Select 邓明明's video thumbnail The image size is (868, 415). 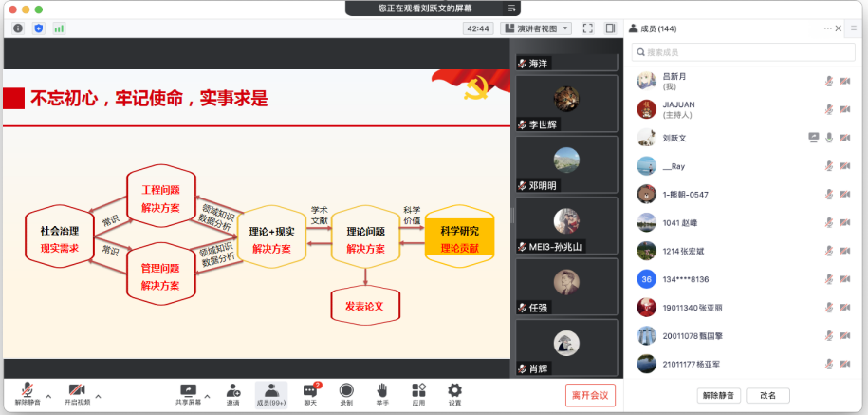point(566,165)
